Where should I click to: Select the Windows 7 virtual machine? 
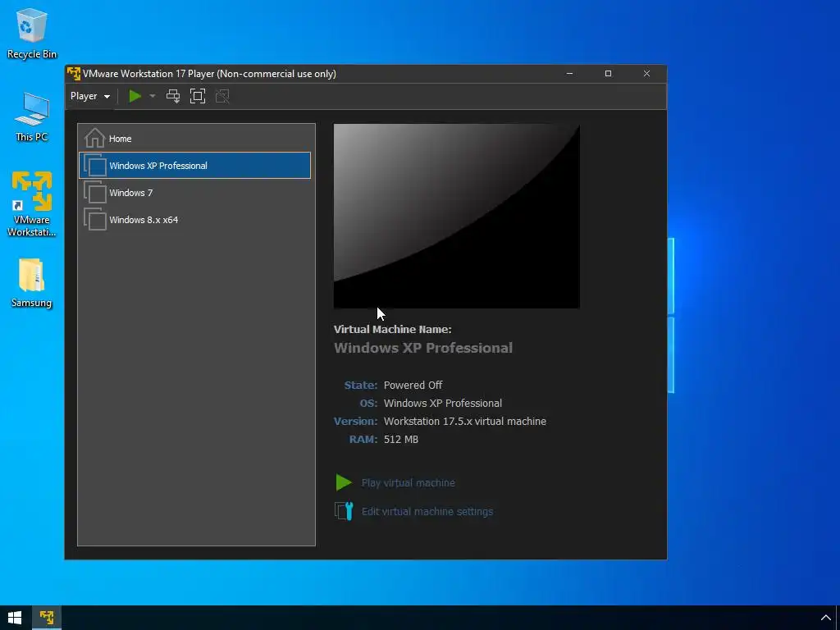coord(195,192)
